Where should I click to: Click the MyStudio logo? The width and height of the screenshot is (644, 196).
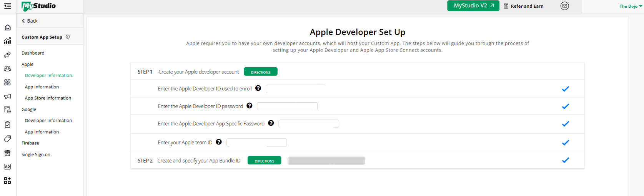(38, 6)
